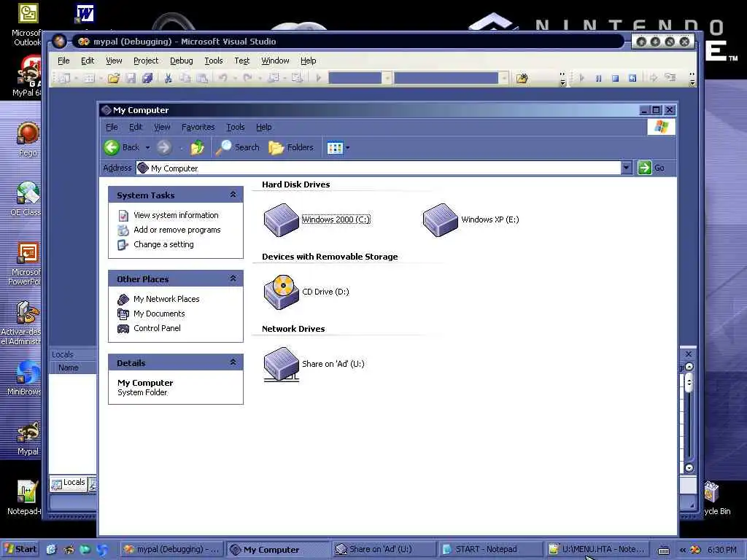The image size is (747, 560).
Task: Open the Views button in My Computer
Action: pyautogui.click(x=335, y=147)
